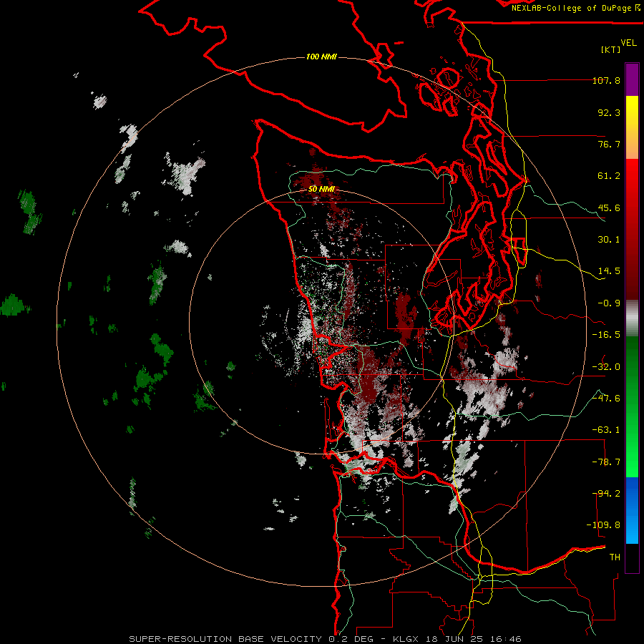Click the 61.2 velocity scale value
644x644 pixels.
pyautogui.click(x=609, y=176)
